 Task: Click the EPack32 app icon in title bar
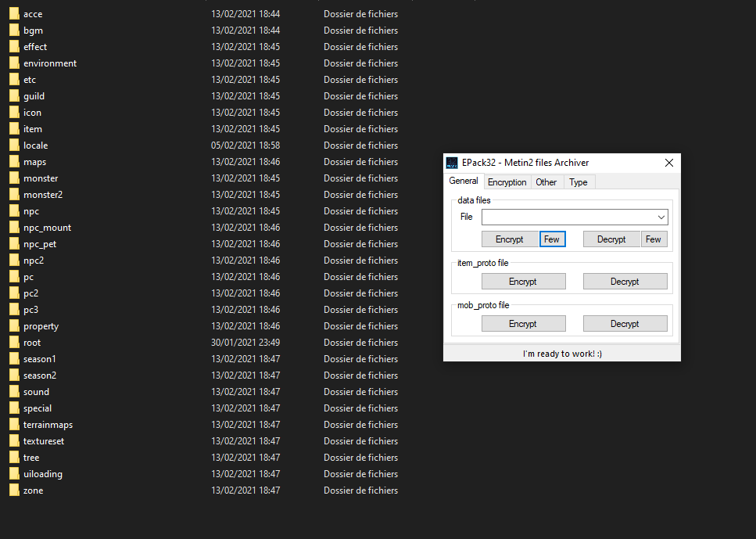[452, 163]
